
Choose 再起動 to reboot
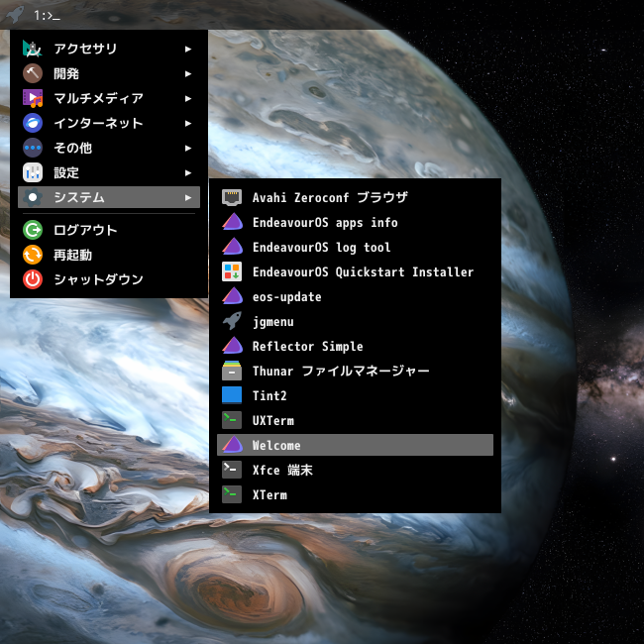coord(109,255)
